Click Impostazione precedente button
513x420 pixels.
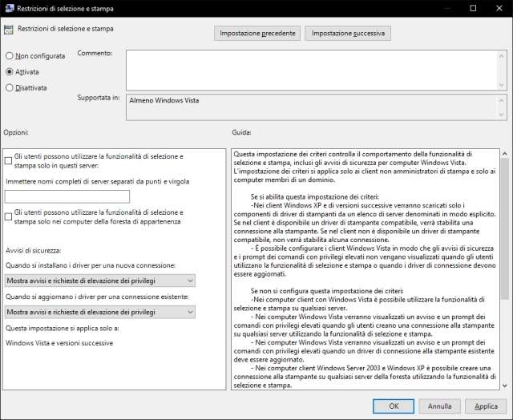[x=257, y=34]
